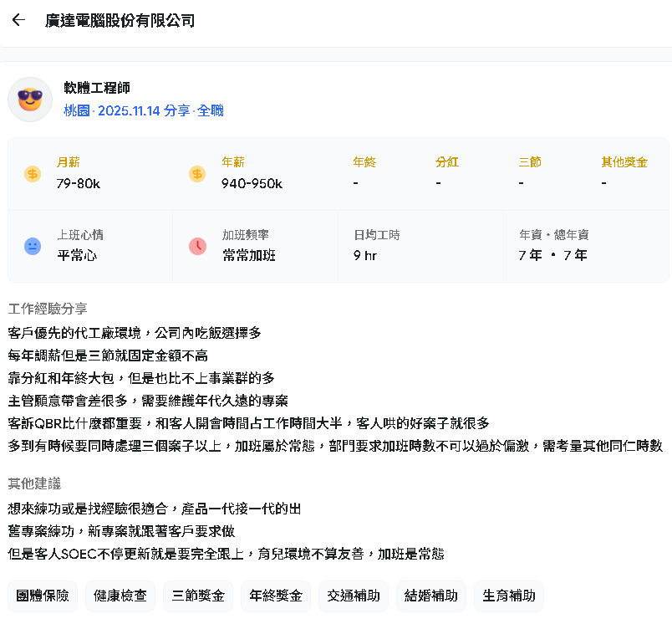Select the 交通補助 benefit tag
This screenshot has height=624, width=672.
(x=354, y=596)
